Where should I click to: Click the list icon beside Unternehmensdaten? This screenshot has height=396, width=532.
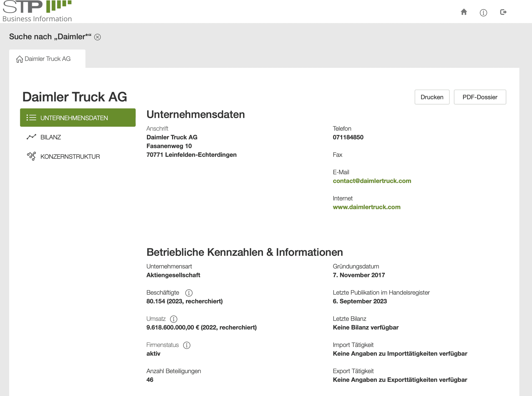(31, 118)
